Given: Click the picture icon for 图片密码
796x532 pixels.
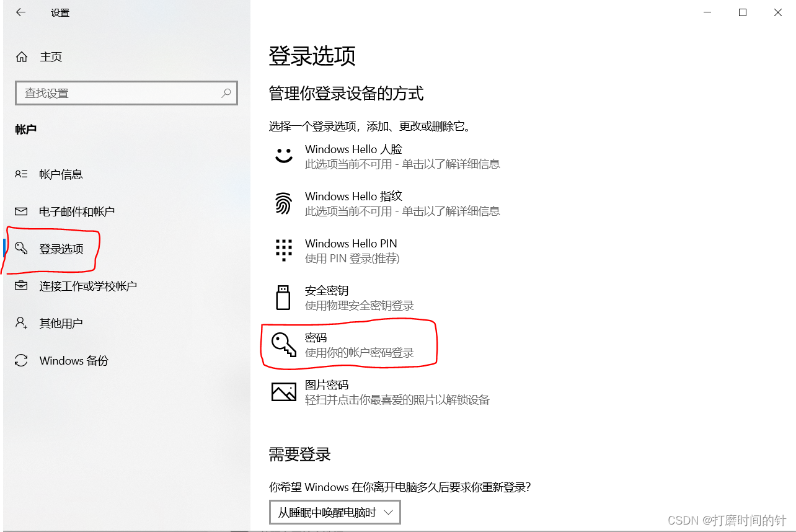Looking at the screenshot, I should click(x=284, y=392).
